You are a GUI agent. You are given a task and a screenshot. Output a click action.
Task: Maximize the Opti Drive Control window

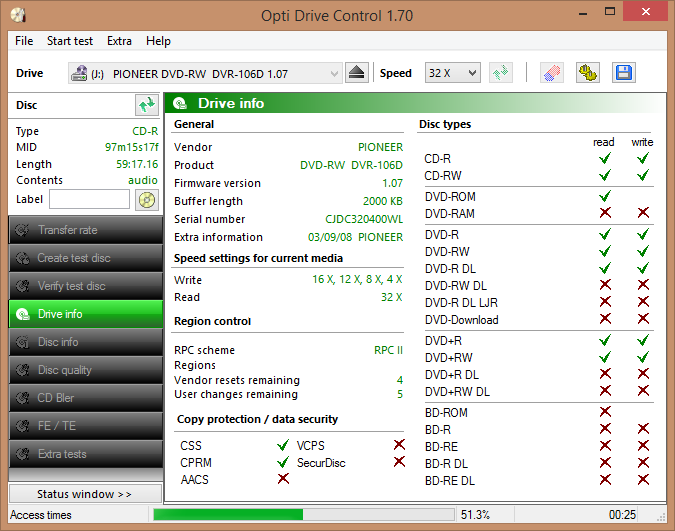pyautogui.click(x=610, y=12)
